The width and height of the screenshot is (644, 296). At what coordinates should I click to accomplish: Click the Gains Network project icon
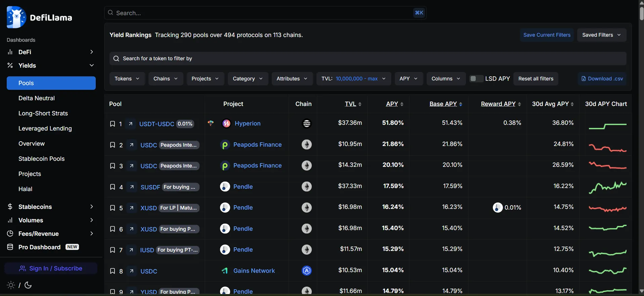pyautogui.click(x=225, y=271)
